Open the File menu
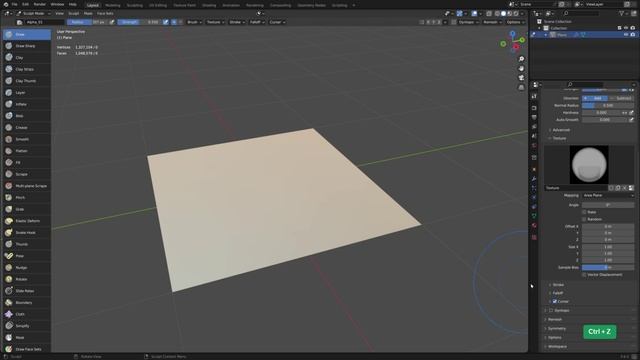 14,4
